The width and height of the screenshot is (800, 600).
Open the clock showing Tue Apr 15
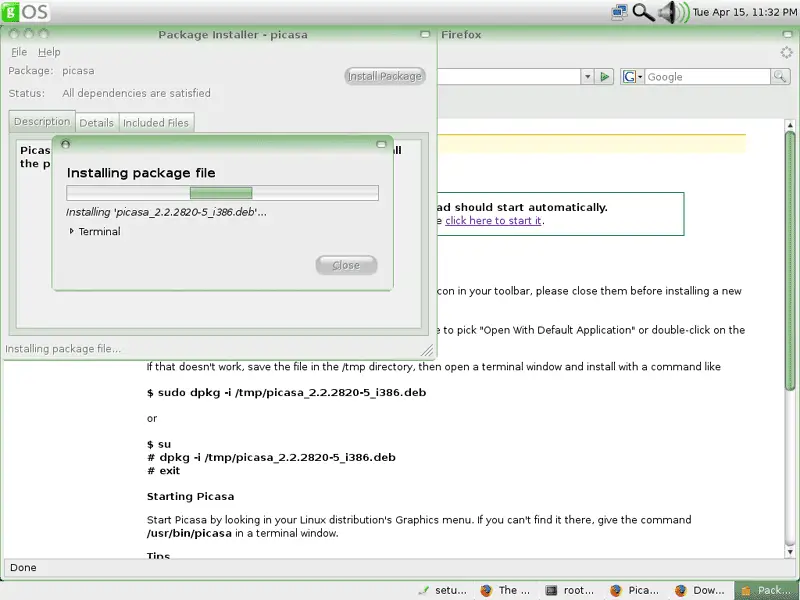(x=744, y=12)
